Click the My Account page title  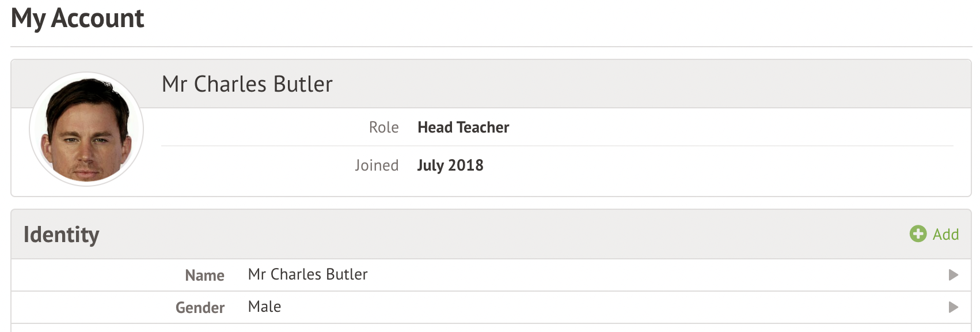tap(77, 18)
